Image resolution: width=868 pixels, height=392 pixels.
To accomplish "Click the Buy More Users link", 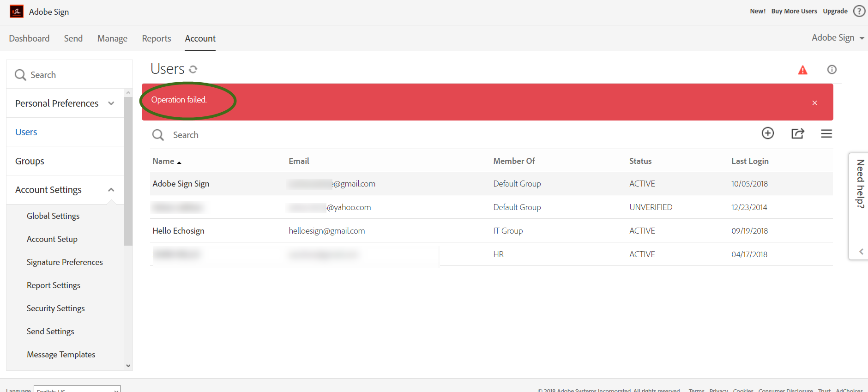I will pyautogui.click(x=794, y=11).
